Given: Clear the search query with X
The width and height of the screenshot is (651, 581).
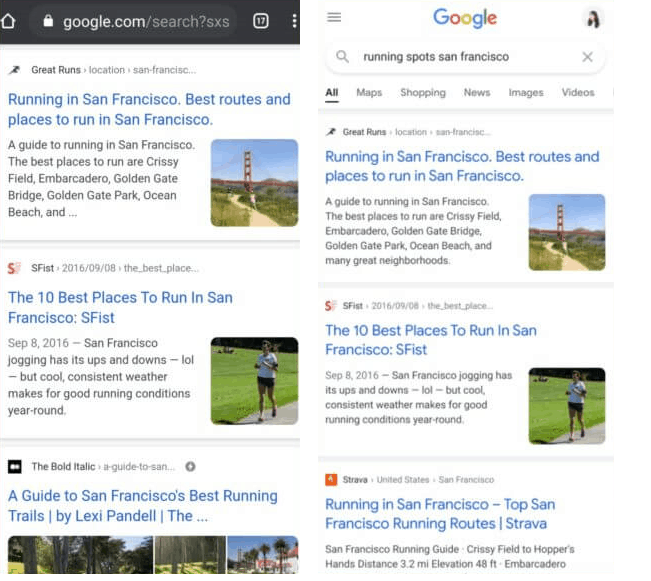Looking at the screenshot, I should click(587, 56).
